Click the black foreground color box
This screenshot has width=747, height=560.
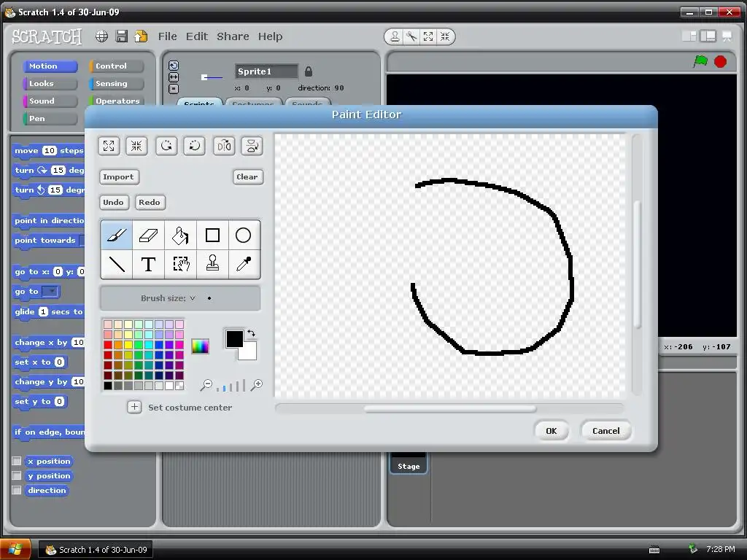point(234,338)
